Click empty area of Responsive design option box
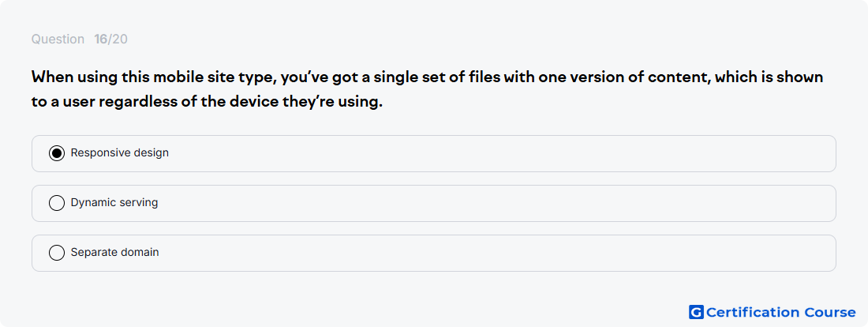868x327 pixels. [498, 153]
